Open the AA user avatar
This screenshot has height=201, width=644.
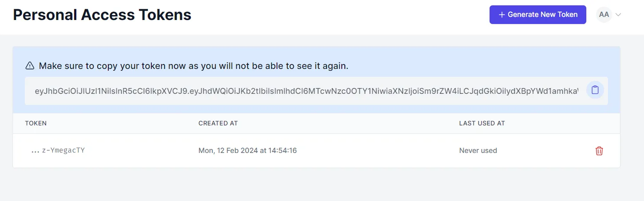click(x=604, y=14)
